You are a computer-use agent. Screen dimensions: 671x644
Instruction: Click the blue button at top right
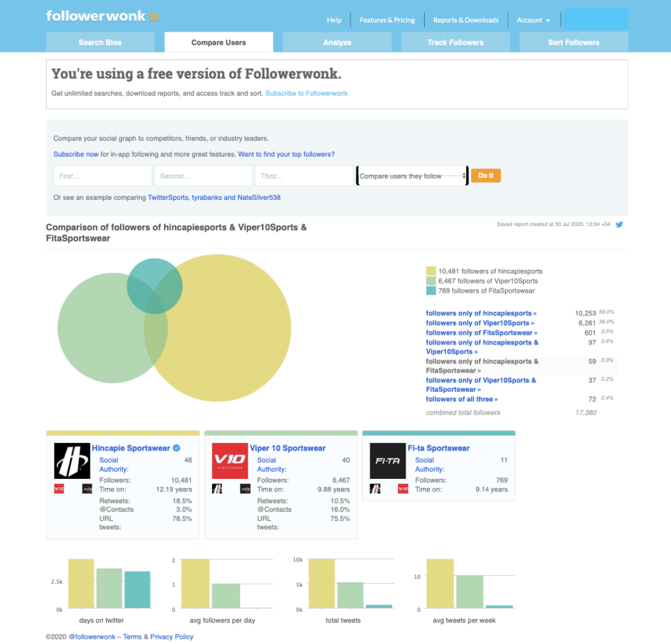click(596, 19)
